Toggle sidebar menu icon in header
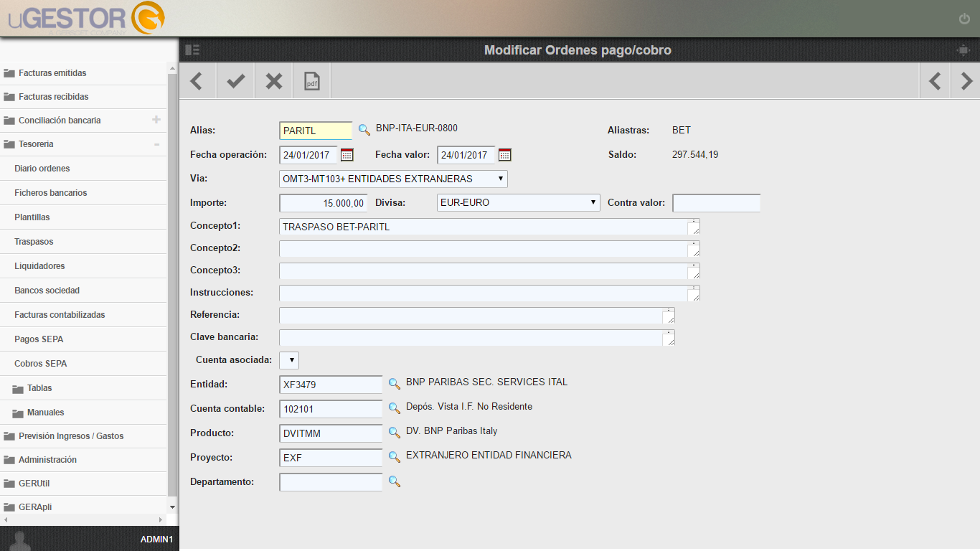This screenshot has height=551, width=980. [x=192, y=50]
